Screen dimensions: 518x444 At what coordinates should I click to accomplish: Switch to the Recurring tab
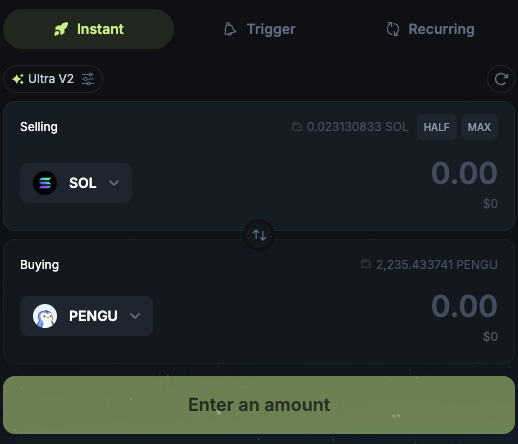coord(430,29)
